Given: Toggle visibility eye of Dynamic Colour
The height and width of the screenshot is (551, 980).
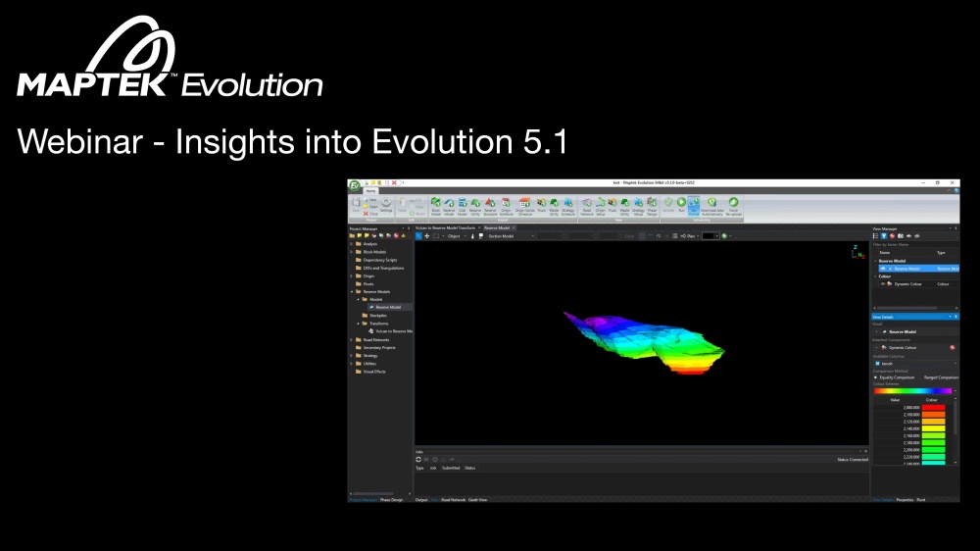Looking at the screenshot, I should (883, 284).
